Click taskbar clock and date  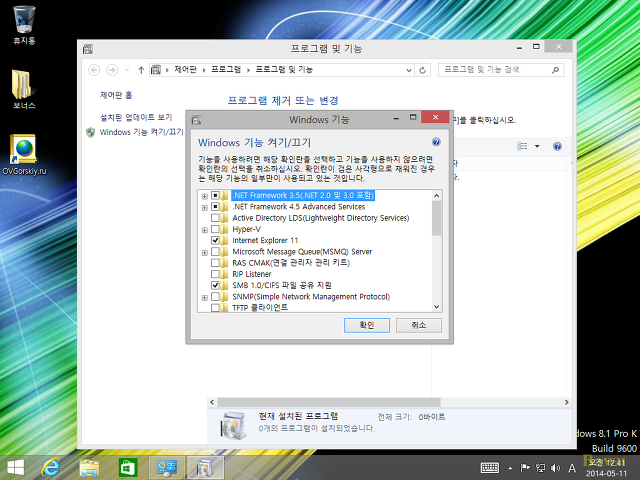[607, 468]
